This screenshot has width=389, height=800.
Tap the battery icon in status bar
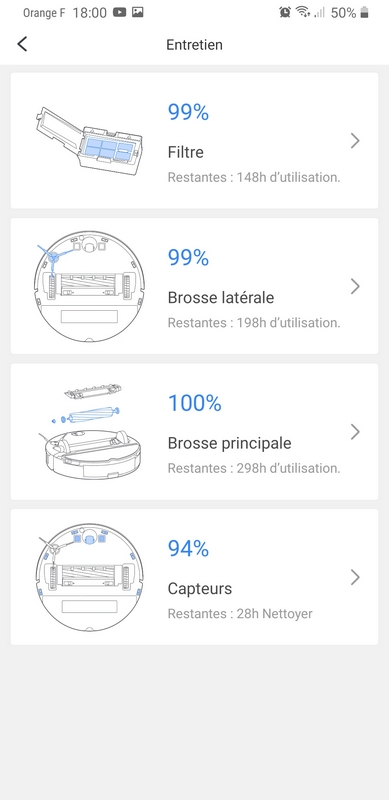point(364,13)
